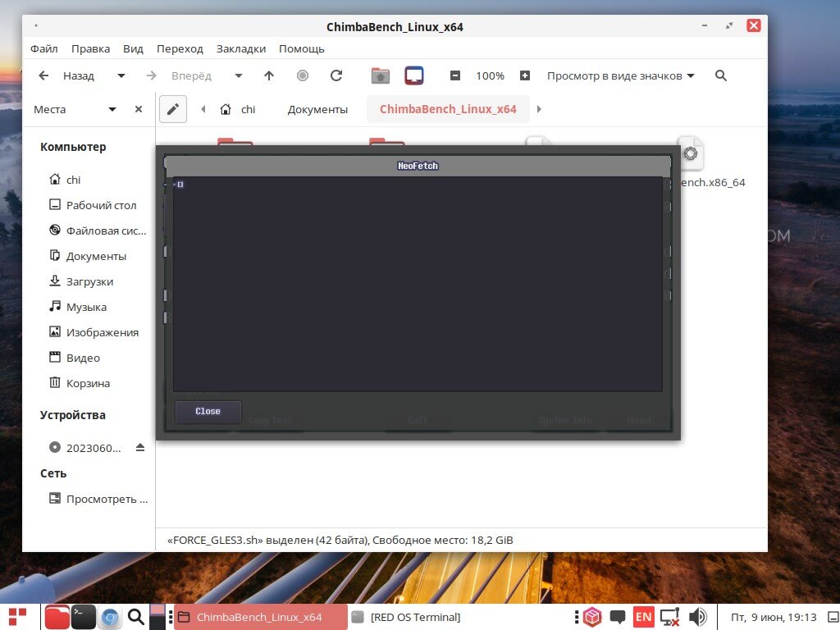The width and height of the screenshot is (840, 630).
Task: Open the forward history dropdown
Action: tap(239, 75)
